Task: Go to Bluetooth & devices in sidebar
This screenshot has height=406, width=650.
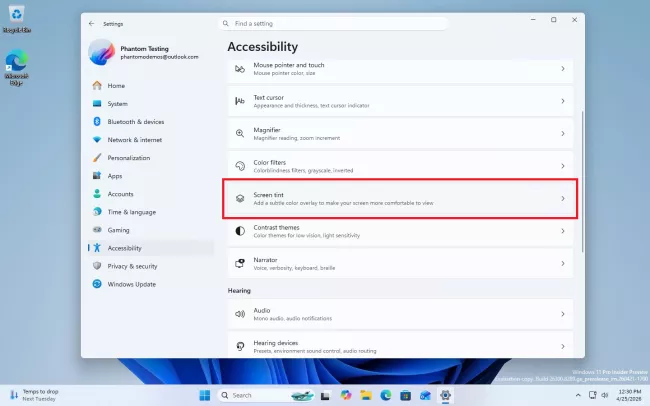Action: (x=135, y=121)
